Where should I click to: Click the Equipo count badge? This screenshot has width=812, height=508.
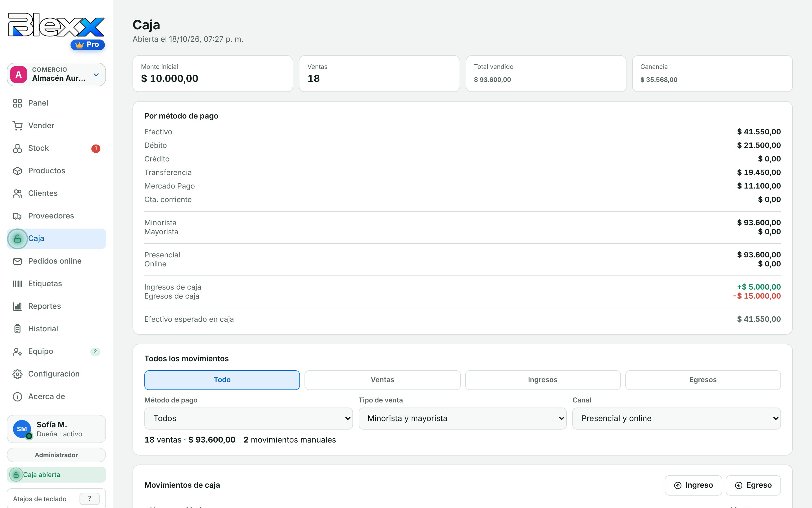[x=95, y=351]
